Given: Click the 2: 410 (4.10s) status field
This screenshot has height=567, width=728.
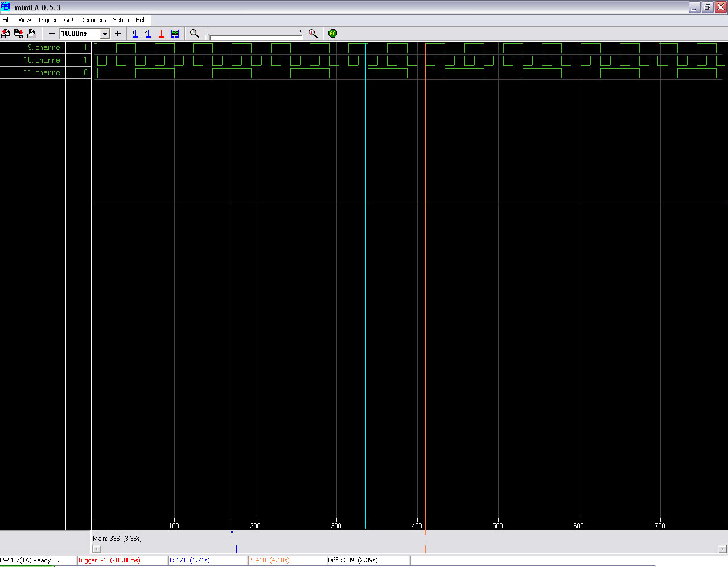Looking at the screenshot, I should pos(286,560).
